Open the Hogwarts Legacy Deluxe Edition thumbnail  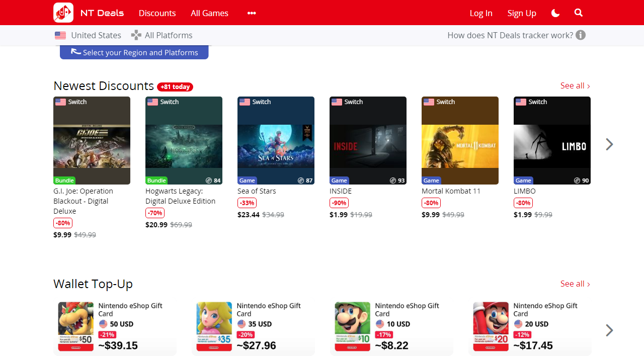tap(183, 140)
